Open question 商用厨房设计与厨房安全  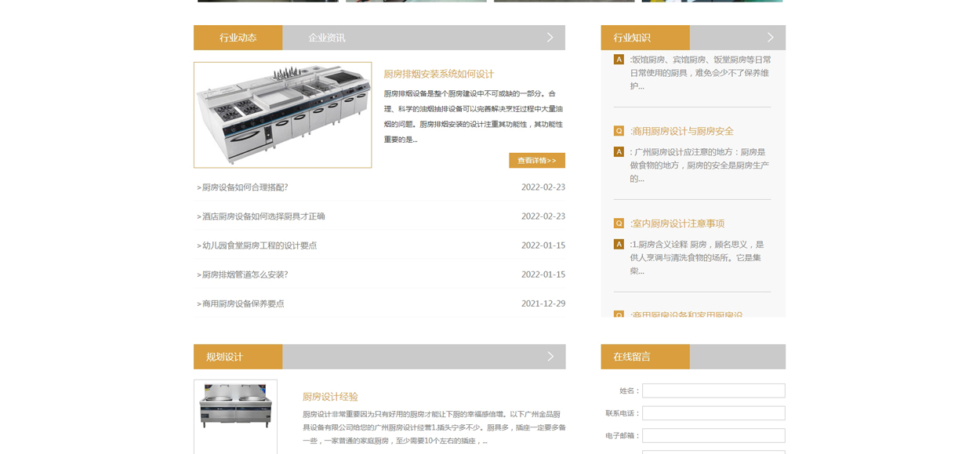(682, 131)
